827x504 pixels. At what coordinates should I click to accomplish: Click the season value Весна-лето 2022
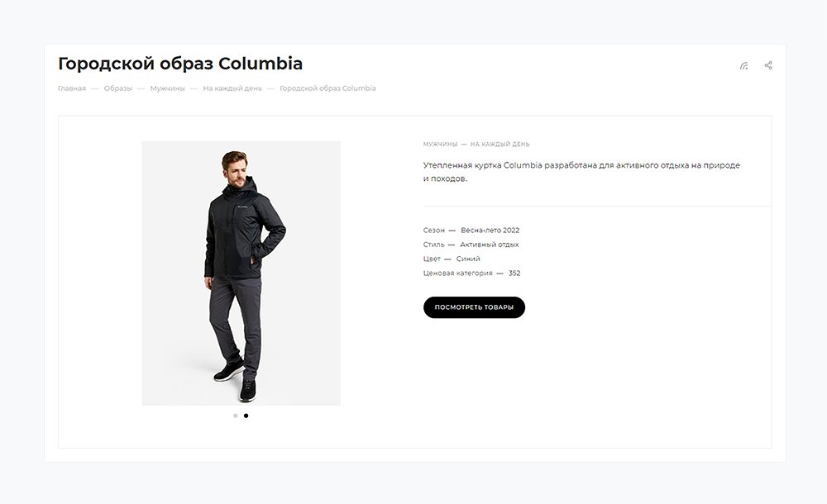[x=490, y=231]
